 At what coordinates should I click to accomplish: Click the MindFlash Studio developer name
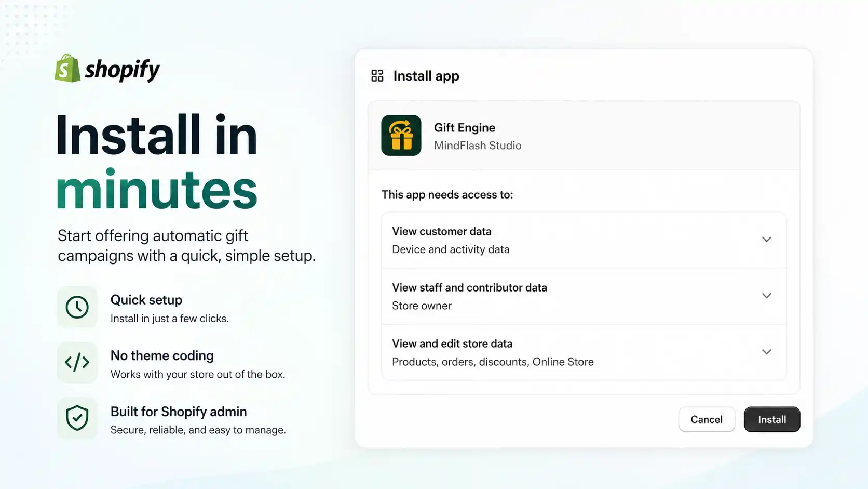click(x=478, y=146)
